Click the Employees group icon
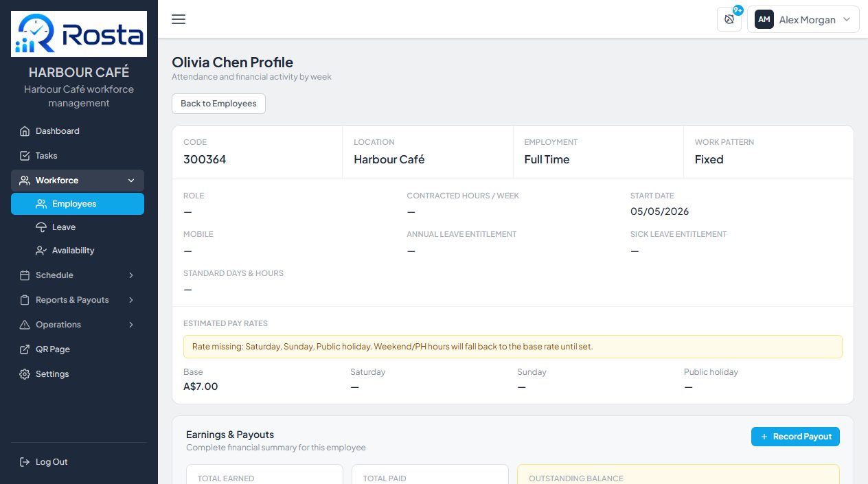868x484 pixels. tap(41, 204)
